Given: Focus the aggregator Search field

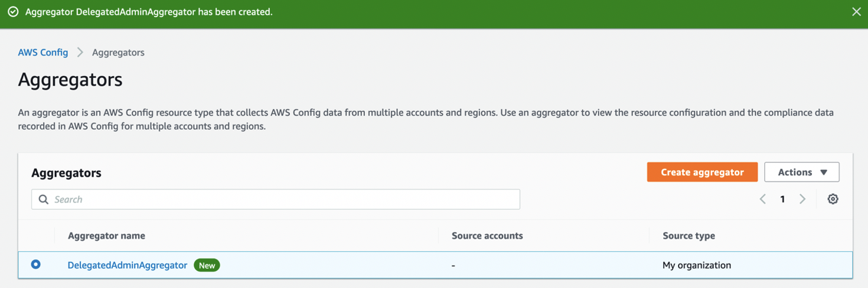Looking at the screenshot, I should point(276,199).
